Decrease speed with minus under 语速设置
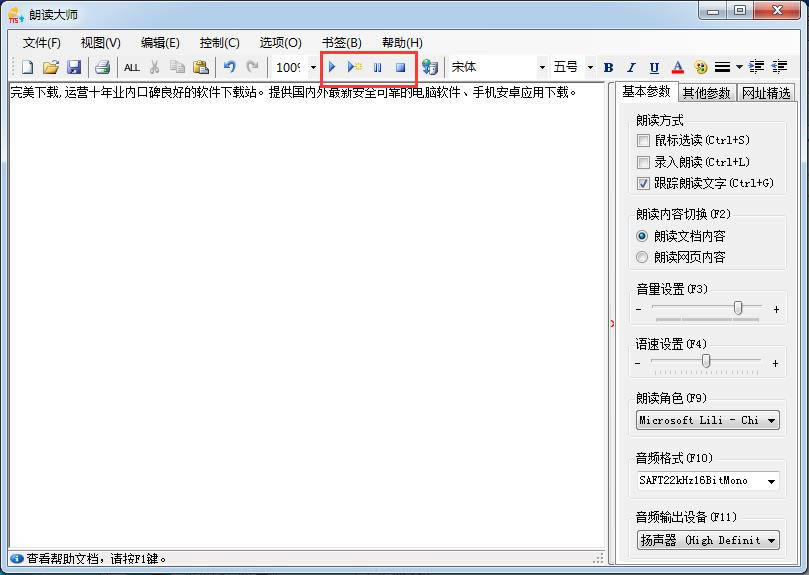Image resolution: width=809 pixels, height=575 pixels. 638,363
